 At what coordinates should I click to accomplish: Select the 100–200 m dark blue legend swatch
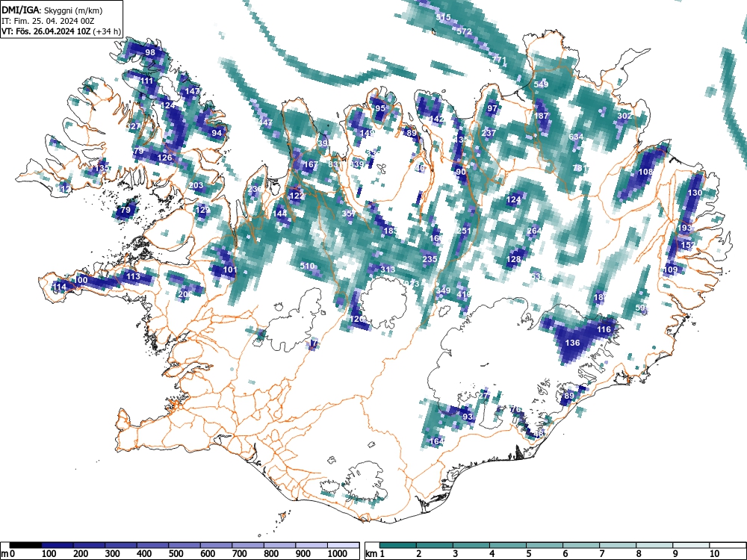[x=58, y=545]
